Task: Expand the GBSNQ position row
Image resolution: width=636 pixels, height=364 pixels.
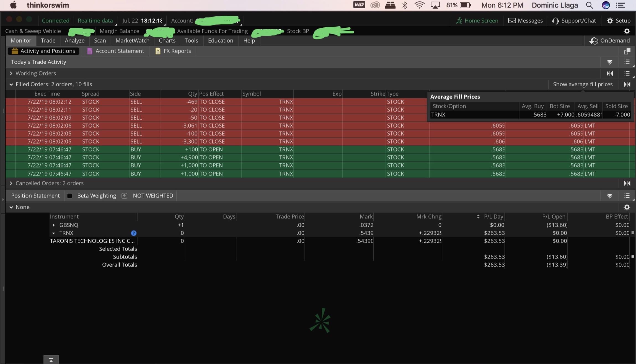Action: coord(54,225)
